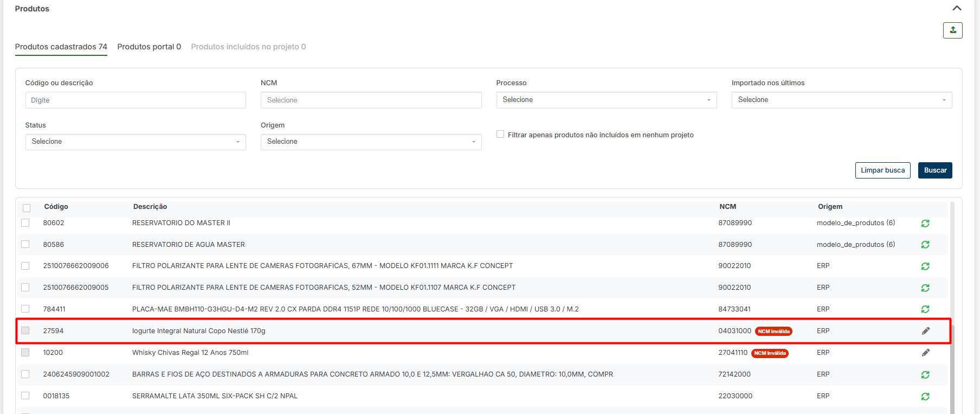Click sync icon for product 2510076662009006
The height and width of the screenshot is (414, 980).
click(925, 266)
